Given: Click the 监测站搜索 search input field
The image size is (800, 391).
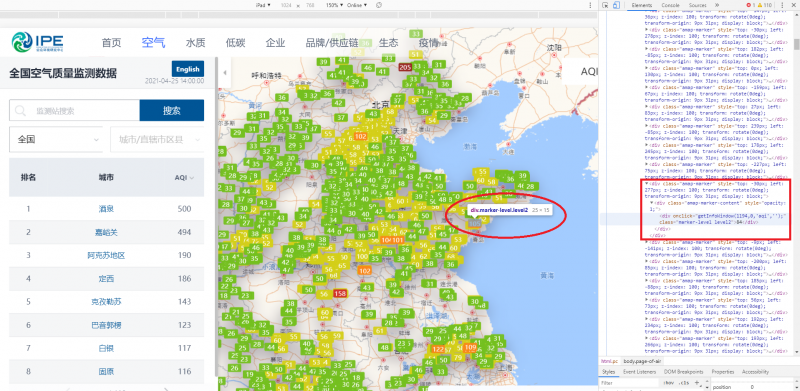Looking at the screenshot, I should pyautogui.click(x=74, y=111).
